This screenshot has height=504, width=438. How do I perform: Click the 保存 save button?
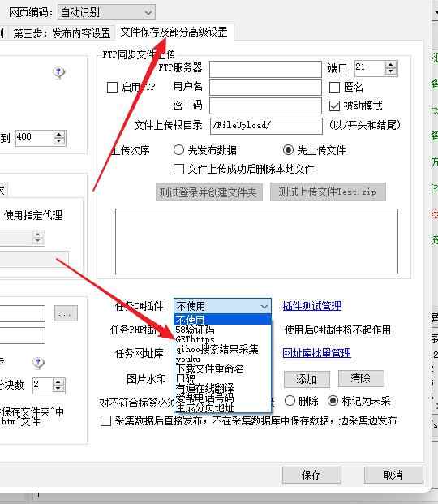tap(311, 475)
